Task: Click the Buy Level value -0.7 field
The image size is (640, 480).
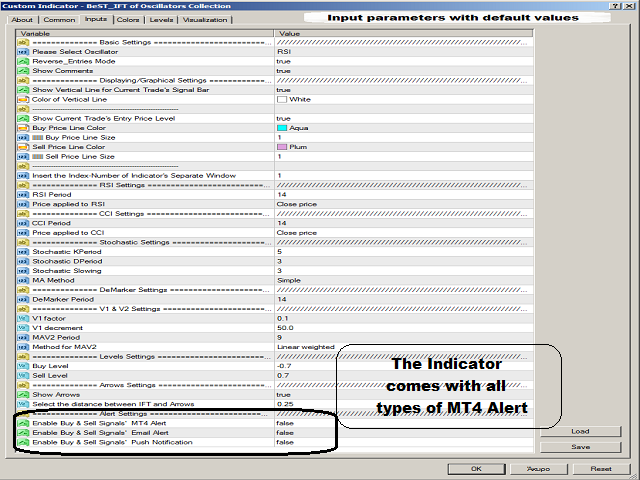Action: click(284, 365)
